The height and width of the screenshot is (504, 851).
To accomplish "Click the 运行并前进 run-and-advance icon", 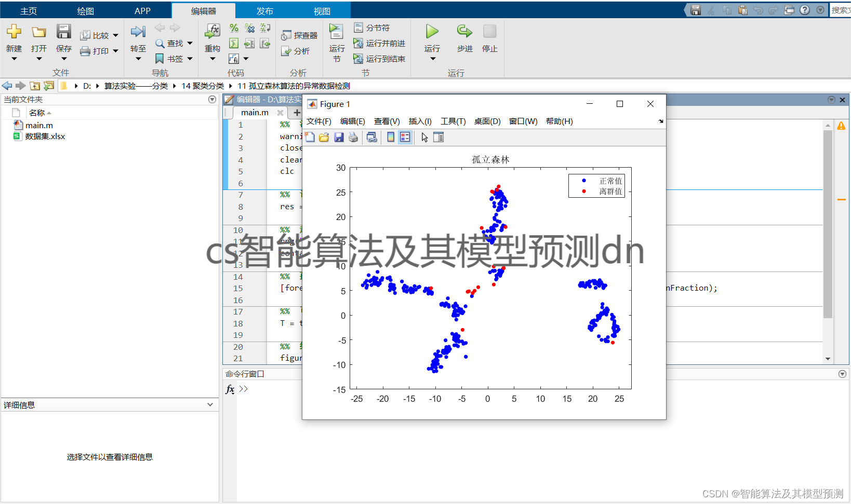I will point(380,44).
